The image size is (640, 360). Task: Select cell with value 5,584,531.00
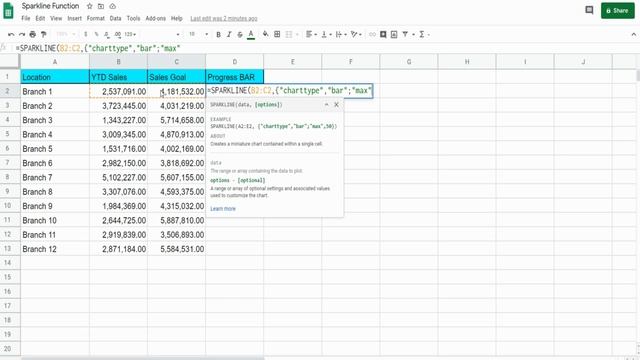coord(176,249)
